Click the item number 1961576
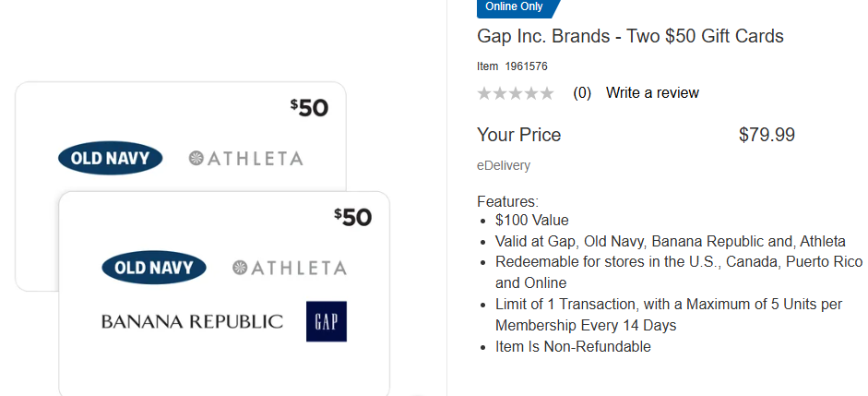 point(525,66)
